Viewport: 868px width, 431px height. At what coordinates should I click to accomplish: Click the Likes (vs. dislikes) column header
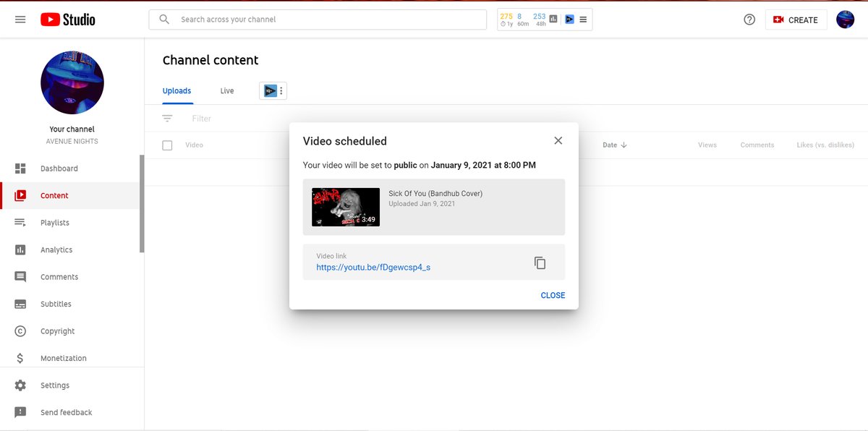pos(825,145)
